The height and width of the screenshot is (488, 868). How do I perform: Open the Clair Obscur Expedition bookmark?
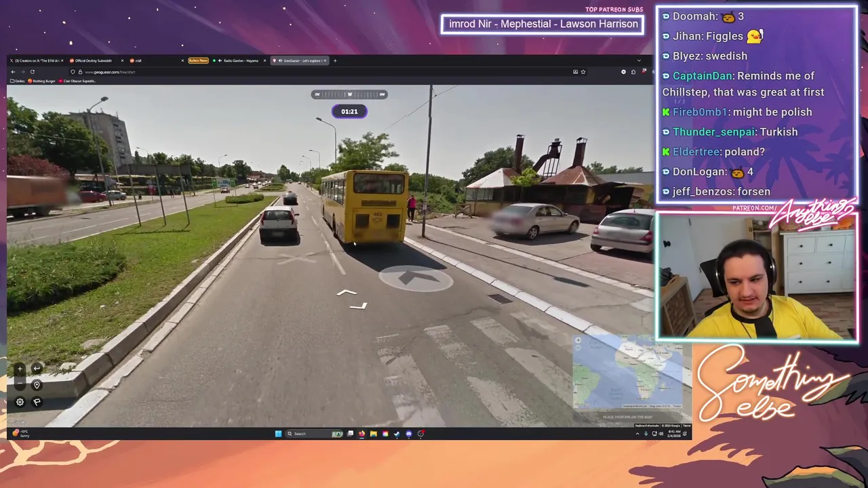click(x=77, y=81)
